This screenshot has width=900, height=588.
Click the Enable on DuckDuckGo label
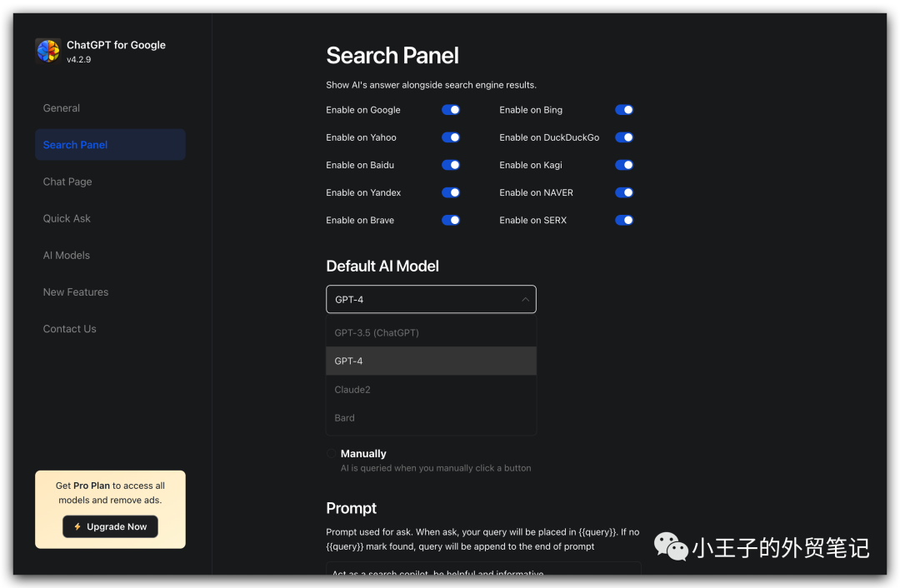click(x=549, y=137)
